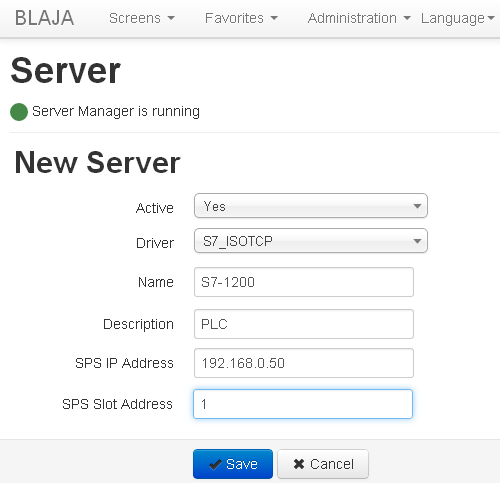The image size is (500, 483).
Task: Click the SPS Slot Address field
Action: pyautogui.click(x=303, y=404)
